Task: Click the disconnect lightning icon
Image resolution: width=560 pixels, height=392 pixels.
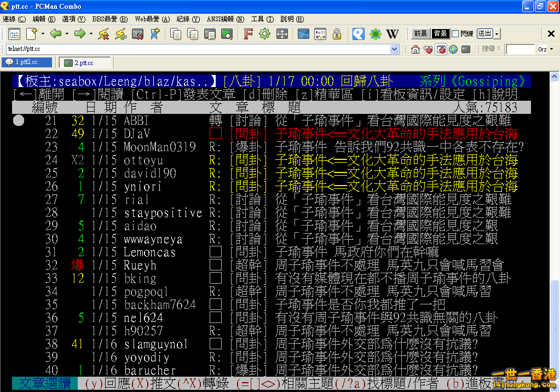Action: point(103,34)
